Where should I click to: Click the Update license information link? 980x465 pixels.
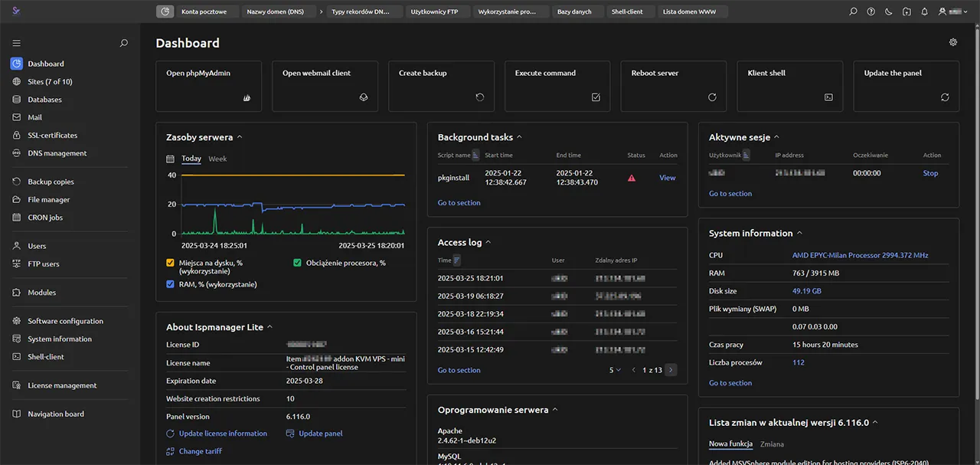pyautogui.click(x=222, y=434)
